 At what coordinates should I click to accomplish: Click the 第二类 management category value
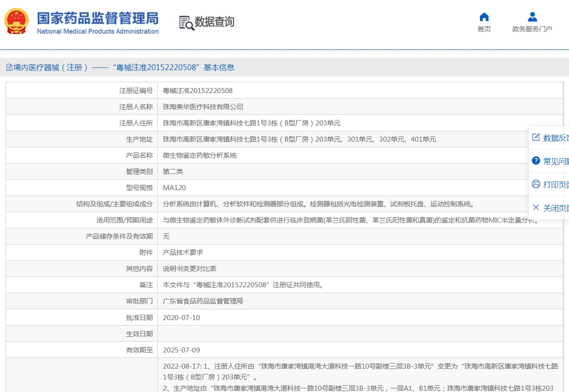click(173, 172)
